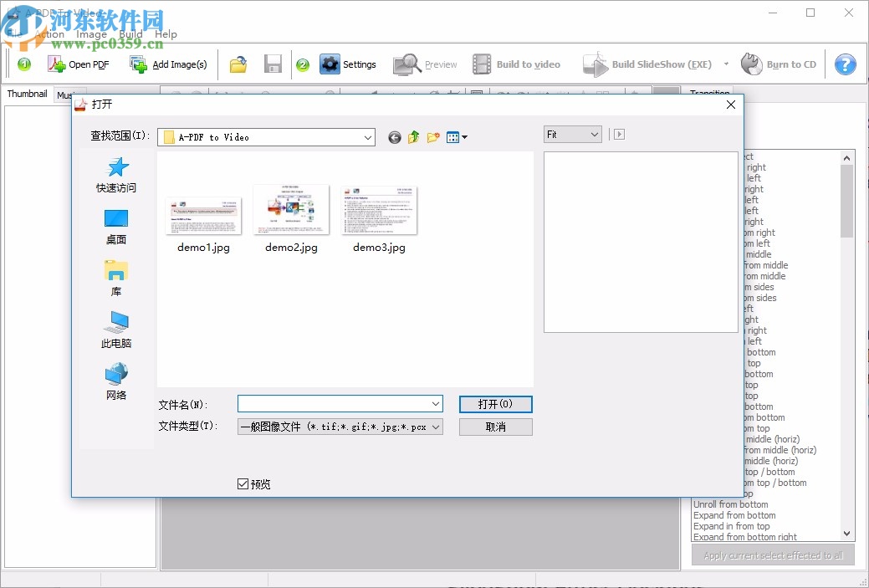Select the 桌面 desktop sidebar item

(x=115, y=228)
